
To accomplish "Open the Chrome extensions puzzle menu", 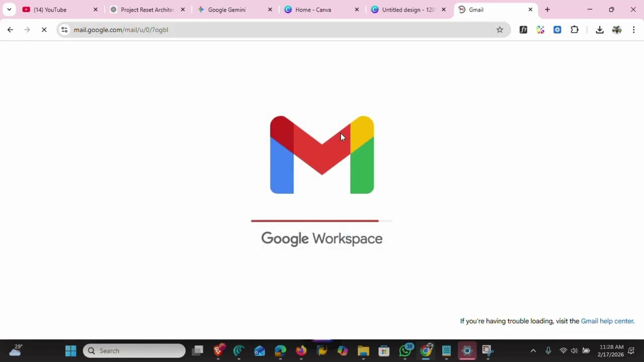I will tap(575, 30).
